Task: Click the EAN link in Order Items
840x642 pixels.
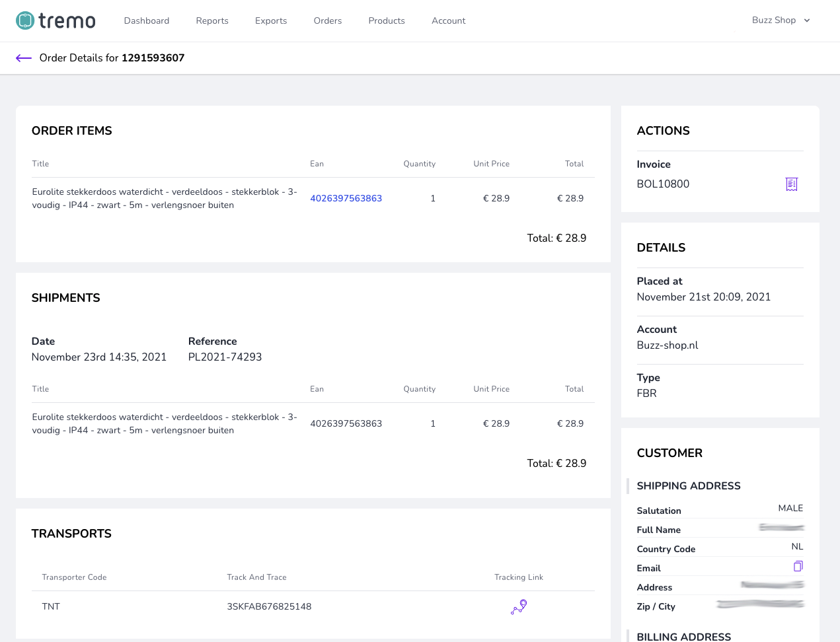Action: tap(346, 198)
